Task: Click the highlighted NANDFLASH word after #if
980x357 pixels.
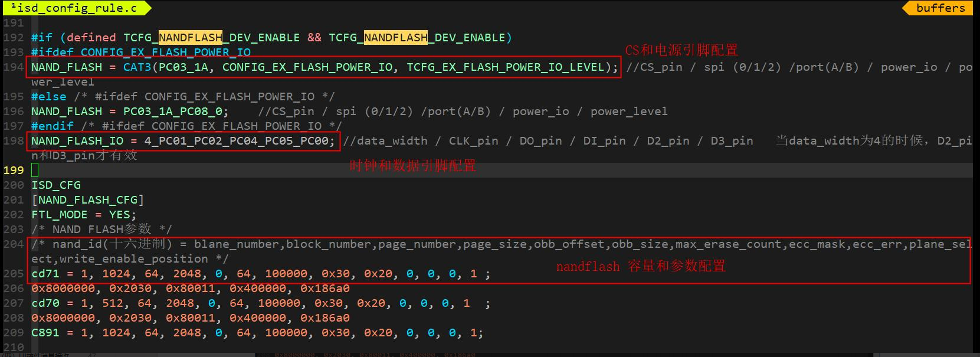Action: tap(191, 38)
